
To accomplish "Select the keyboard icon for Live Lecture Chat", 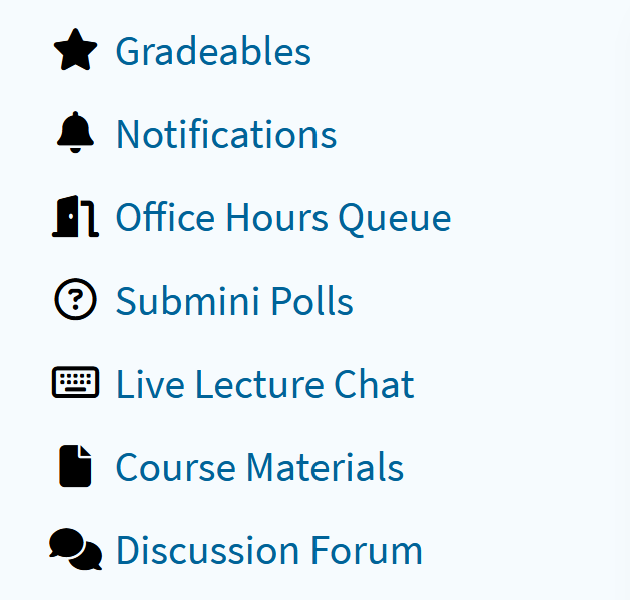I will 75,382.
